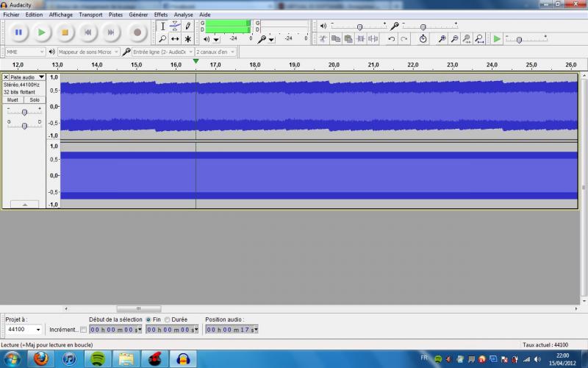Image resolution: width=588 pixels, height=368 pixels.
Task: Select the Draw pencil tool
Action: pos(187,26)
